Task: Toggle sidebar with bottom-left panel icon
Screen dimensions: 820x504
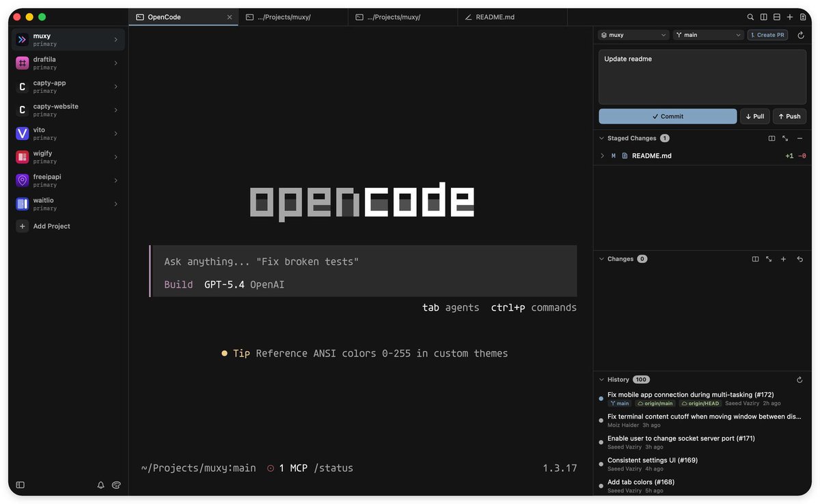Action: [x=20, y=485]
